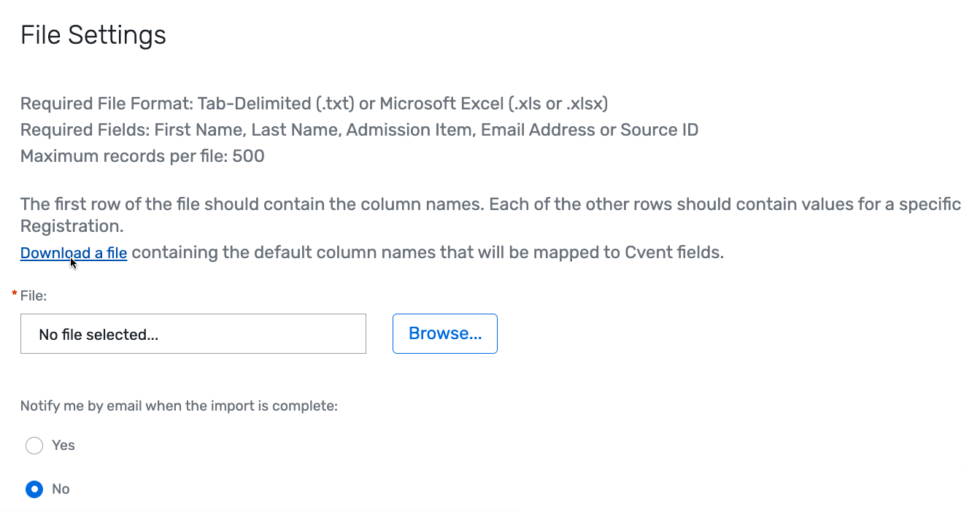The height and width of the screenshot is (512, 980).
Task: Click the "Microsoft Excel (.xls or .xlsx)" text
Action: click(x=493, y=104)
